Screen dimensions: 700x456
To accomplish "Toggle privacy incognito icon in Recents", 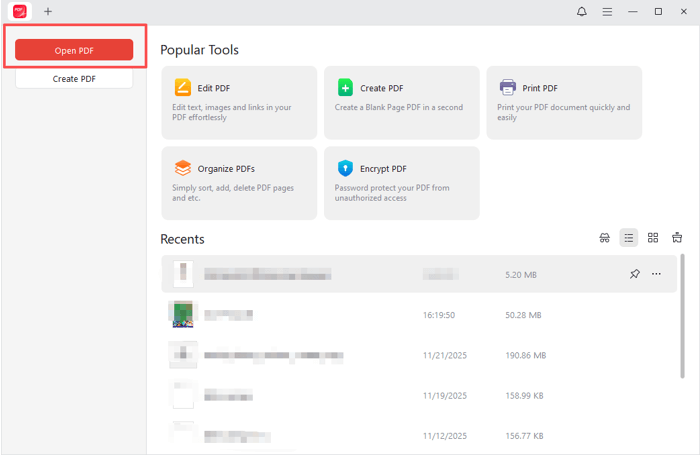I will click(x=604, y=238).
